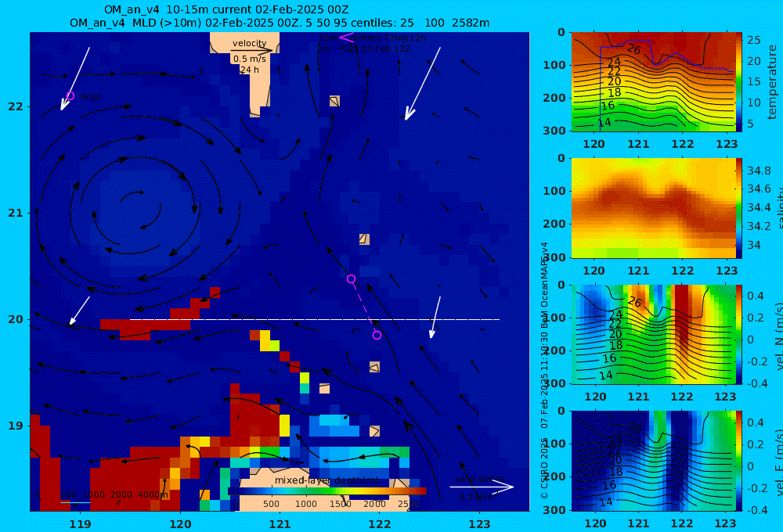This screenshot has width=783, height=532.
Task: Open the salinity section panel
Action: [653, 208]
